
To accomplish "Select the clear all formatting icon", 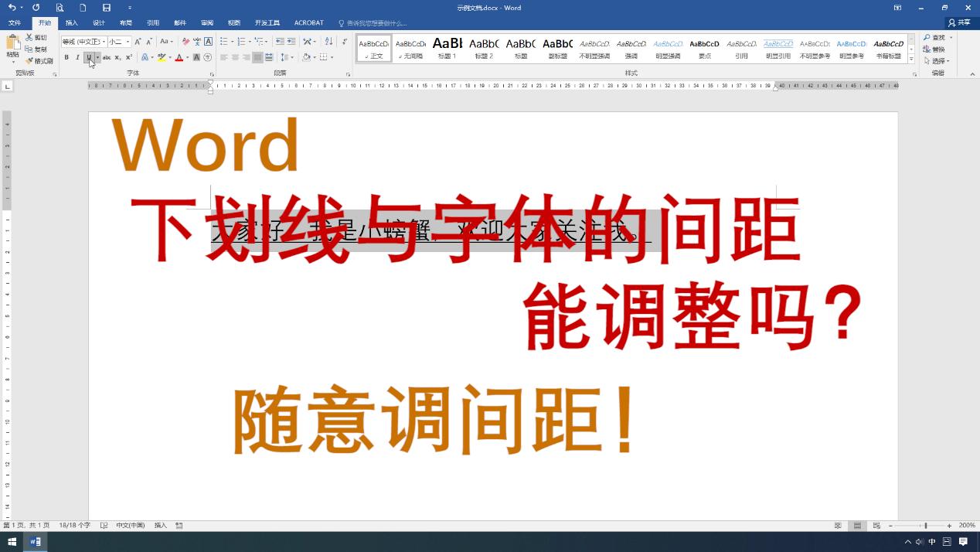I will [x=184, y=42].
